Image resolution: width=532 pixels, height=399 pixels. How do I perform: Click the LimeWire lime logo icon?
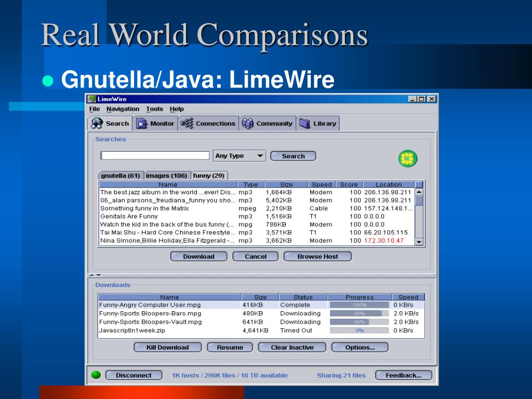[x=407, y=158]
